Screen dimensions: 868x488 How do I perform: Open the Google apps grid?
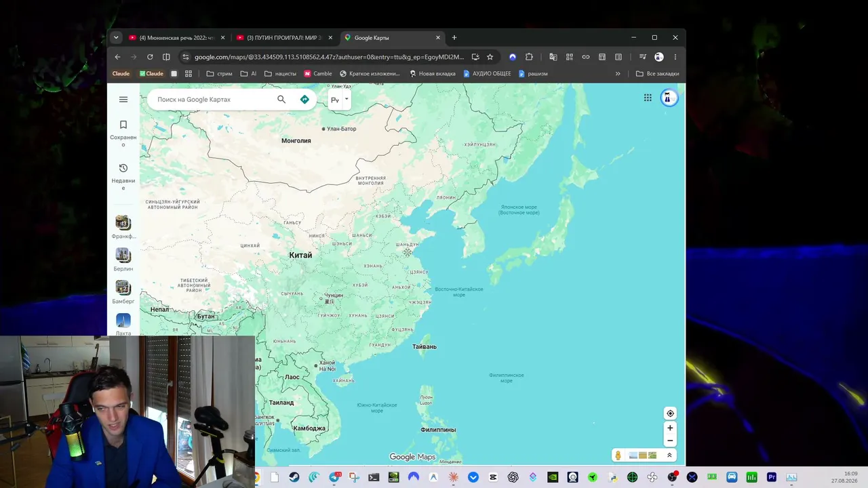pyautogui.click(x=648, y=98)
